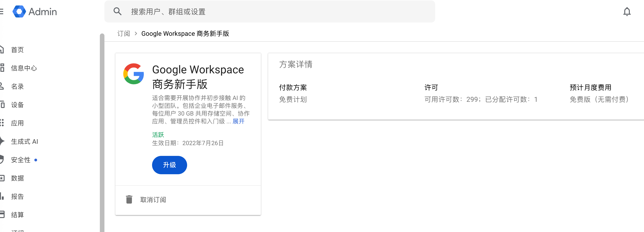Click the 应用 apps grid icon

pos(2,123)
